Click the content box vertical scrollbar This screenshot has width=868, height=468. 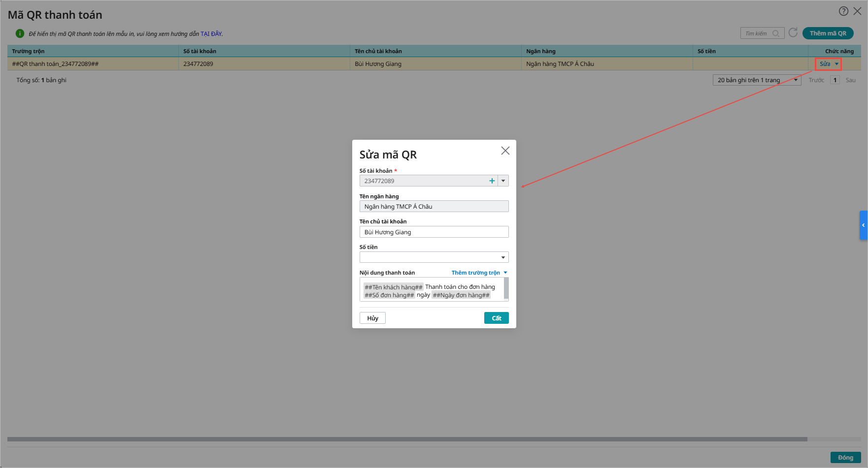506,289
